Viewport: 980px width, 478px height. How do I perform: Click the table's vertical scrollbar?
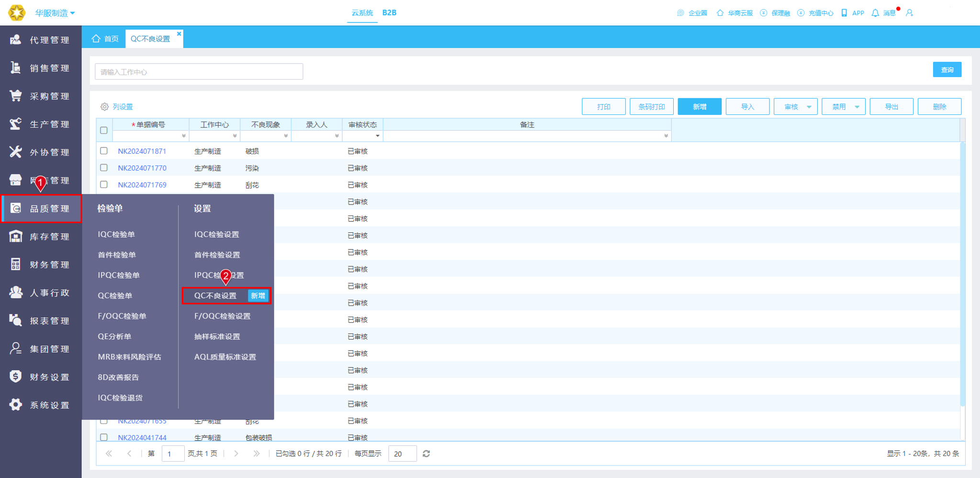click(962, 275)
